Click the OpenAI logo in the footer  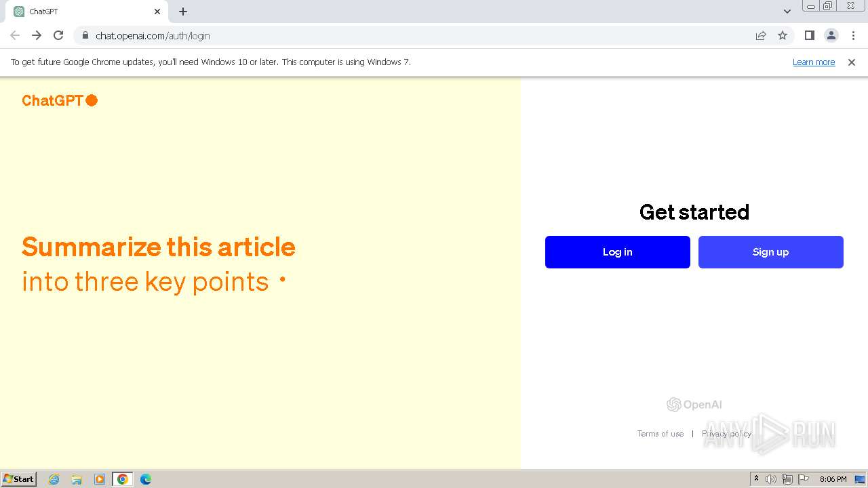[694, 405]
